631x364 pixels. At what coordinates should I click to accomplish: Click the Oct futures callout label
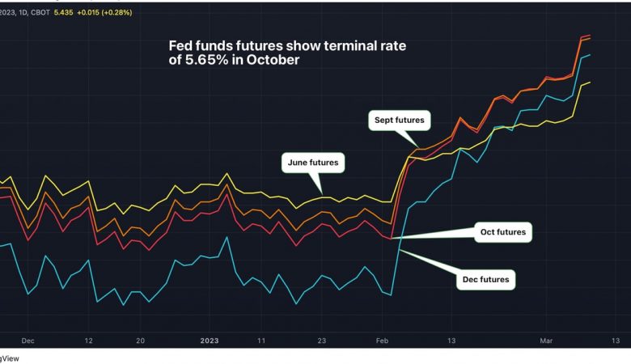pos(503,232)
